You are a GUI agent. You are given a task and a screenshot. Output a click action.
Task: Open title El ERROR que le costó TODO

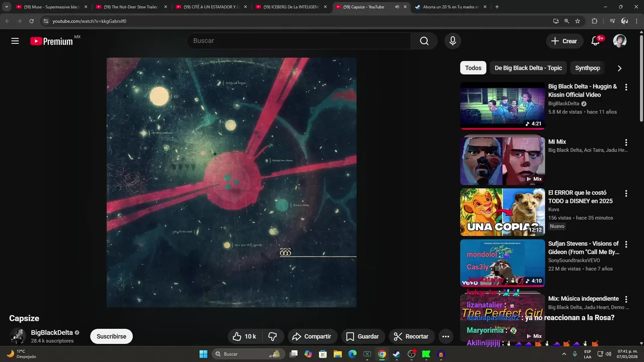tap(581, 197)
